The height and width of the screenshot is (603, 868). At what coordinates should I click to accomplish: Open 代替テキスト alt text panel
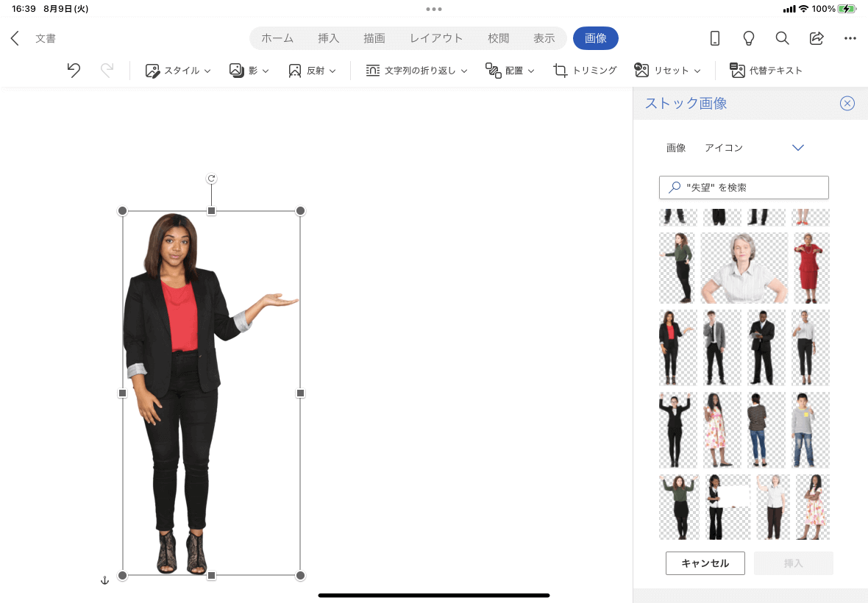(766, 71)
